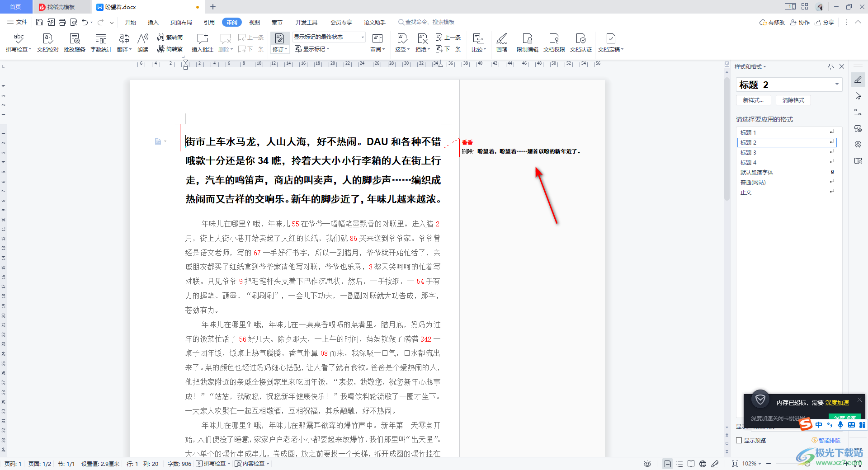Toggle 显示标记 show markup option
868x470 pixels.
pos(312,49)
